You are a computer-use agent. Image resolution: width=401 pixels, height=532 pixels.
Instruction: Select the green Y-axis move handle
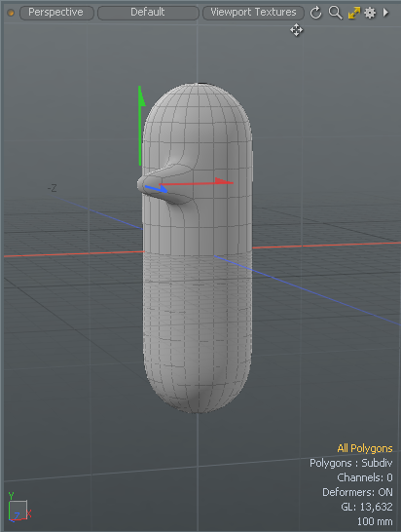[x=140, y=126]
